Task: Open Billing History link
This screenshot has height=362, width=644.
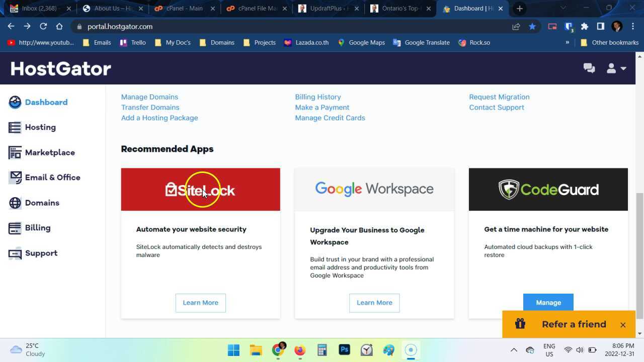Action: pyautogui.click(x=318, y=97)
